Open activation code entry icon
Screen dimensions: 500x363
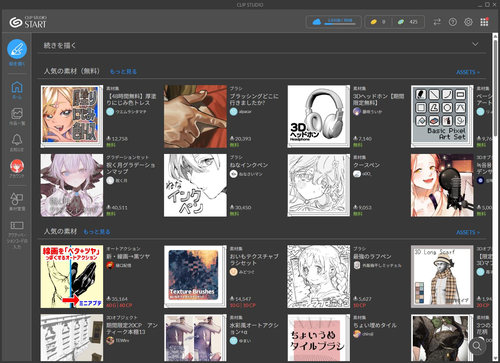17,225
